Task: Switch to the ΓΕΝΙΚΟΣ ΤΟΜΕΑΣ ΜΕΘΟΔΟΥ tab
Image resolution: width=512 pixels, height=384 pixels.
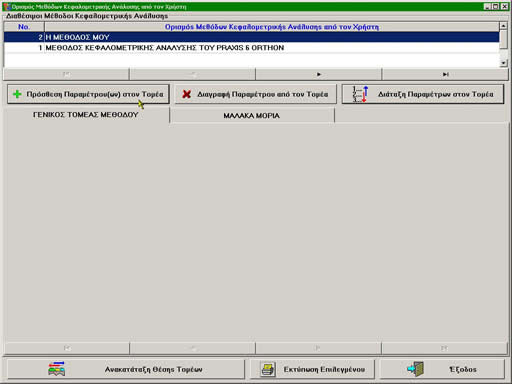Action: pyautogui.click(x=86, y=115)
